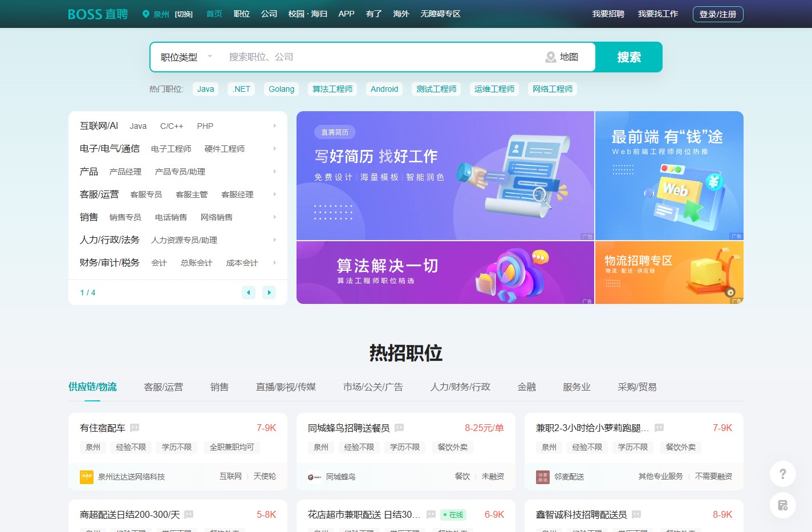The width and height of the screenshot is (812, 532).
Task: Click chat icon next to 商超配送日结200-300/天
Action: [x=189, y=514]
